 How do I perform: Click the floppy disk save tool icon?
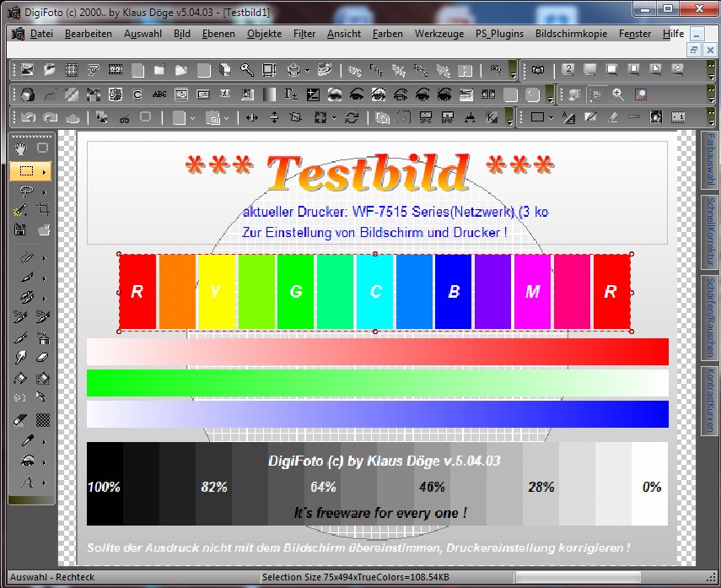20,229
